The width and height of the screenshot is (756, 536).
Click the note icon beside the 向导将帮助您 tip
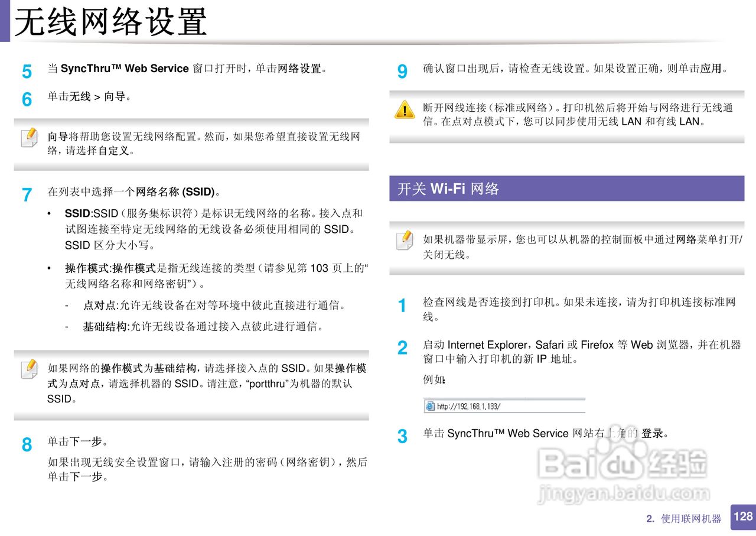[x=29, y=137]
